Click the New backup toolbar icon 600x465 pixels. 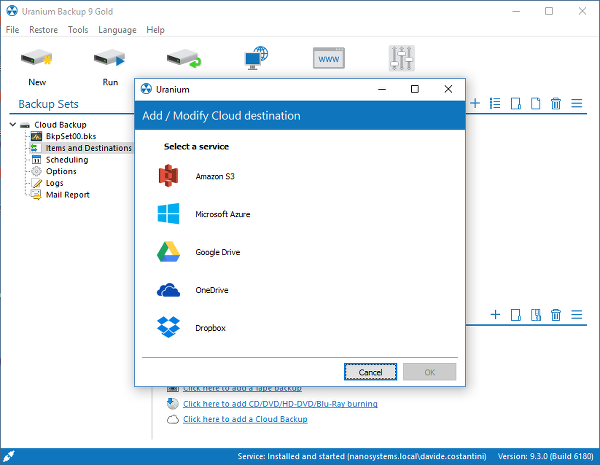(37, 59)
